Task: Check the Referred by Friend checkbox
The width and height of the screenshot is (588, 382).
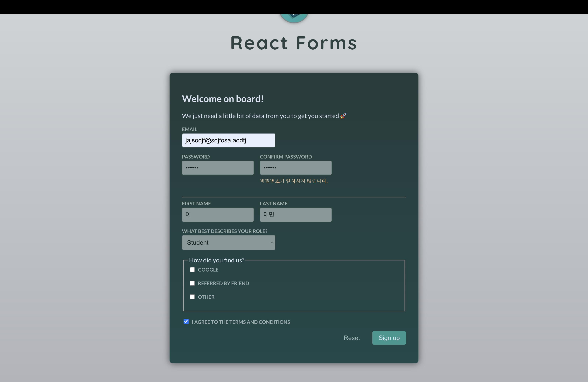Action: pyautogui.click(x=192, y=283)
